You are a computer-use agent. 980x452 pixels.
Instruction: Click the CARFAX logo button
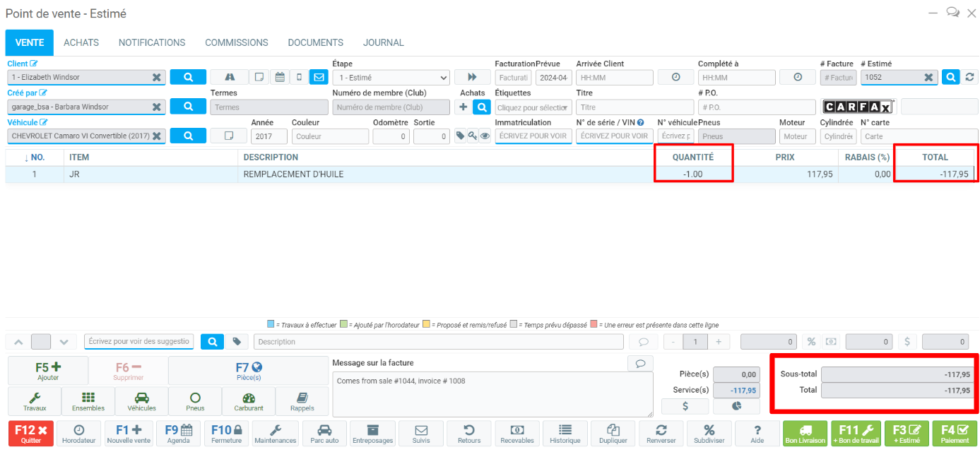[858, 107]
